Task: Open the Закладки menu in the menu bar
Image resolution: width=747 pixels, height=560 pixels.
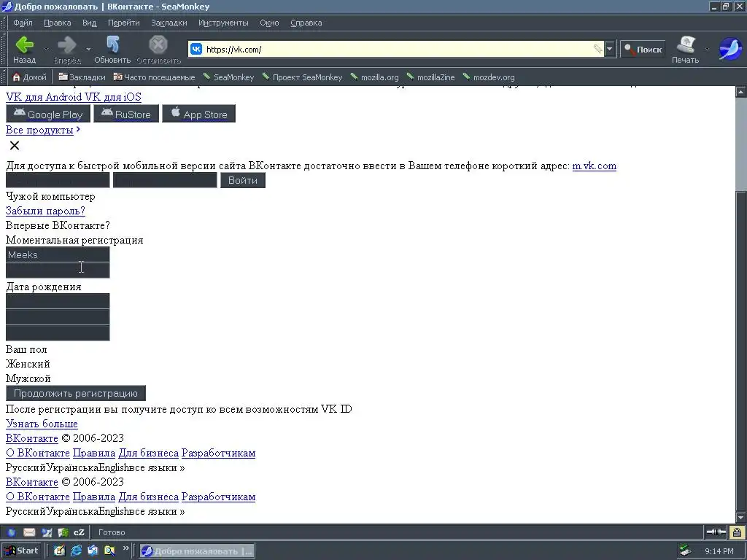Action: [x=169, y=23]
